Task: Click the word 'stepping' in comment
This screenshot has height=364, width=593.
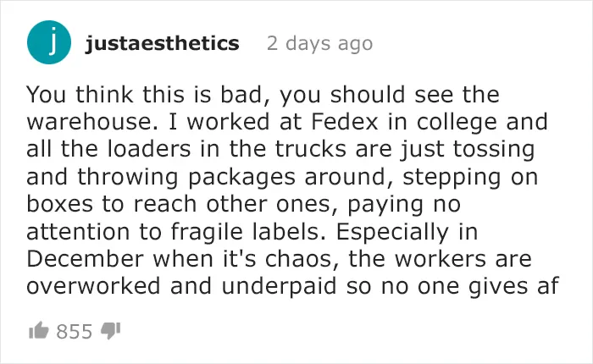Action: [452, 178]
